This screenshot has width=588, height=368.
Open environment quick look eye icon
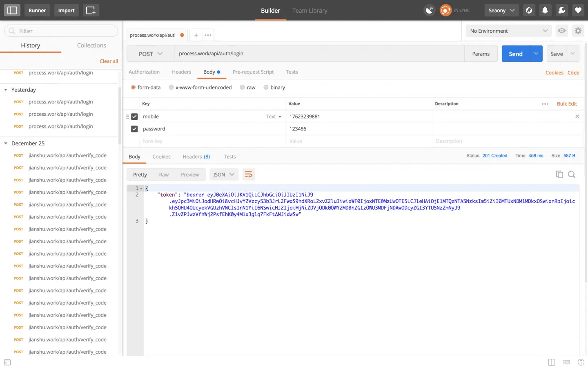562,31
